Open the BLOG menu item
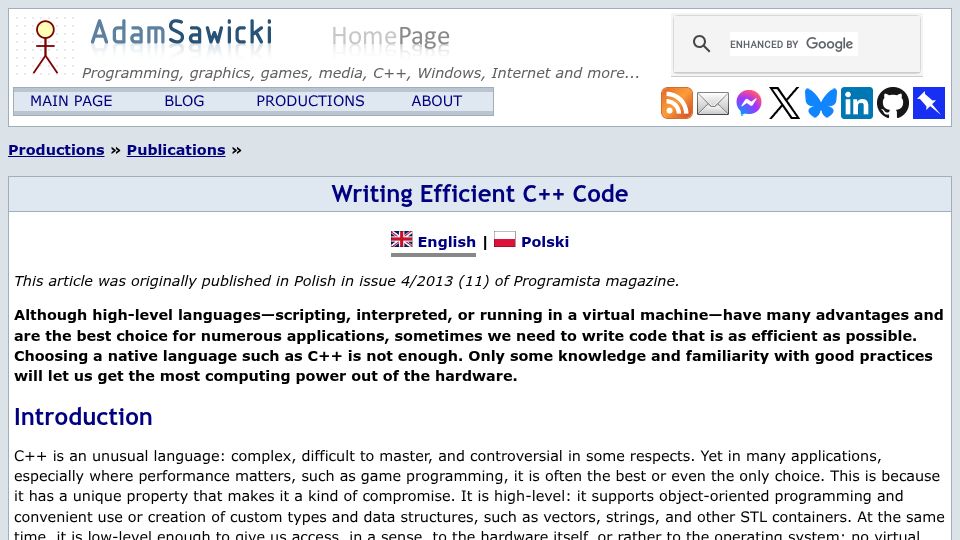Image resolution: width=960 pixels, height=540 pixels. [x=184, y=101]
